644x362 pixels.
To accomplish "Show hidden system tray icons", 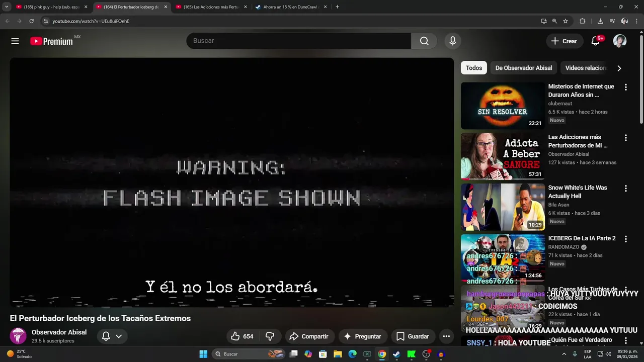I will [x=563, y=354].
